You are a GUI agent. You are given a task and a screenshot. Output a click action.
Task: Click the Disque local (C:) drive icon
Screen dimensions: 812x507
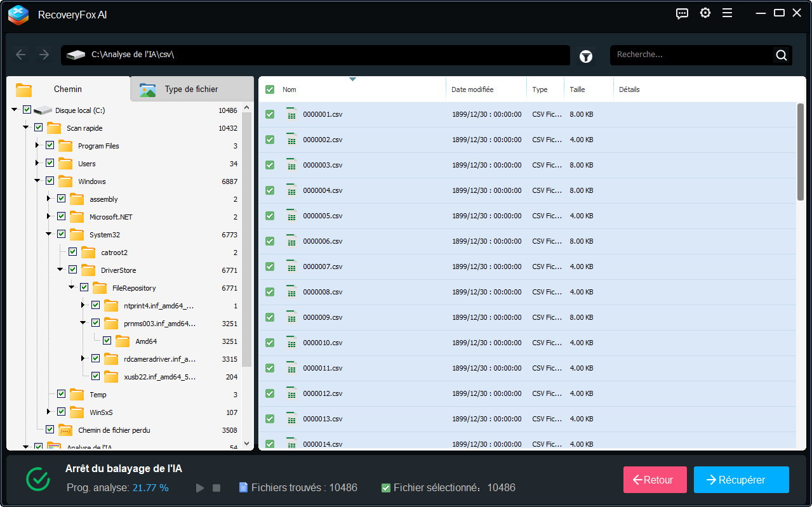[x=43, y=110]
